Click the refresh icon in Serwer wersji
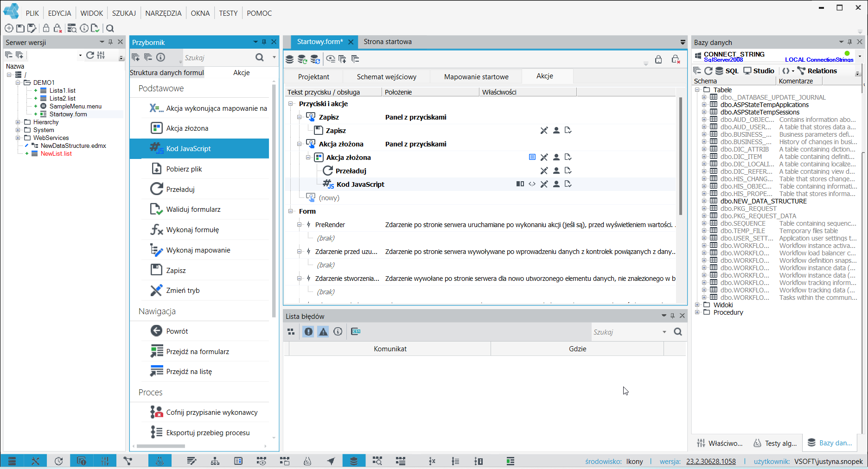The image size is (868, 469). [x=90, y=55]
